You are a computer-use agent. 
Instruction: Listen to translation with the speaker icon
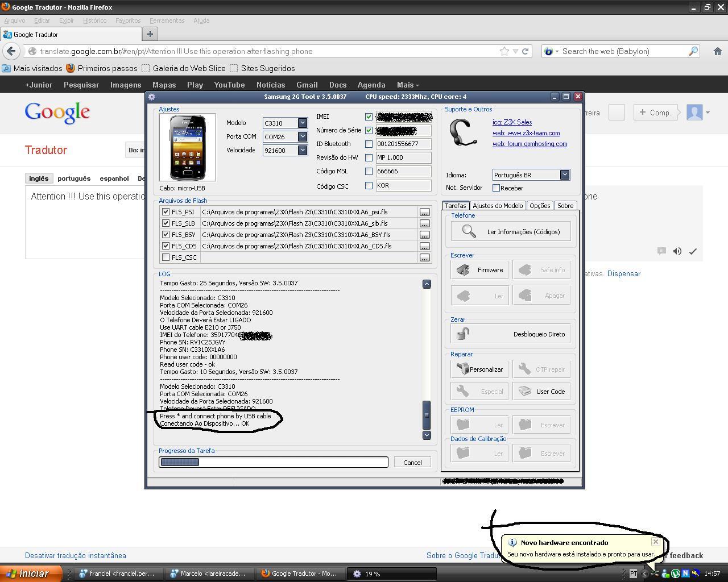677,251
